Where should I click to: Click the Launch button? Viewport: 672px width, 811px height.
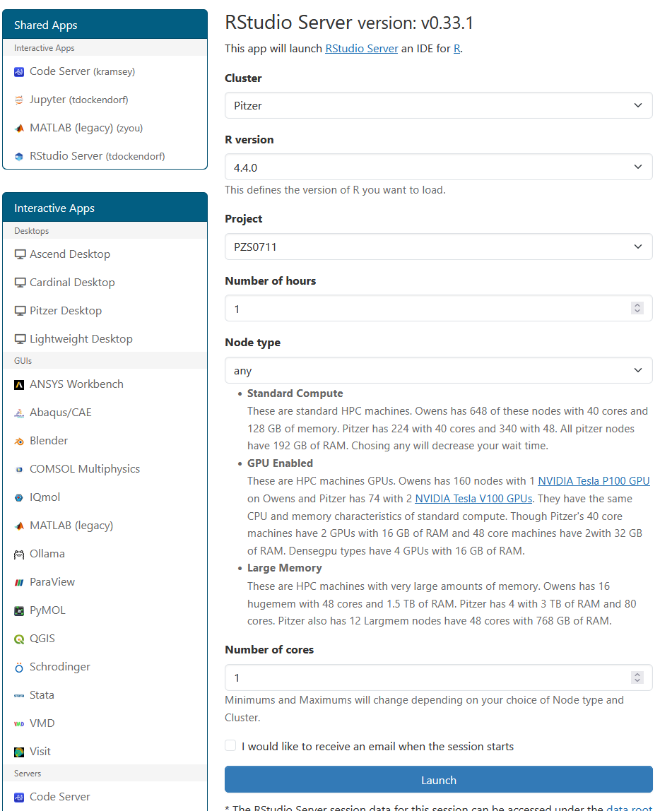[439, 779]
